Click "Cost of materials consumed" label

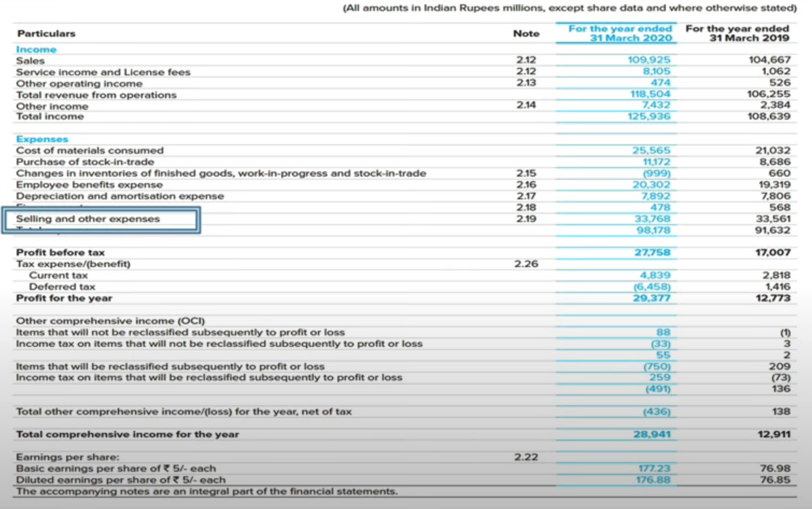tap(90, 150)
